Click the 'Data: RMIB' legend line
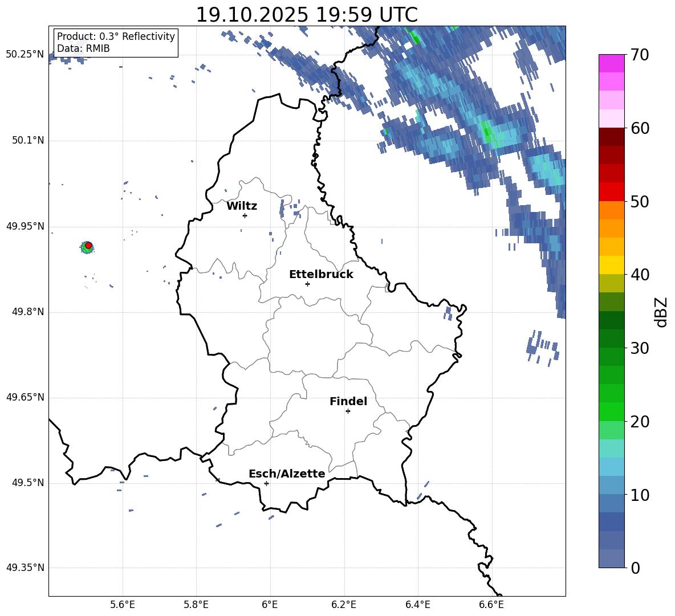Viewport: 675px width, 616px height. click(x=83, y=48)
